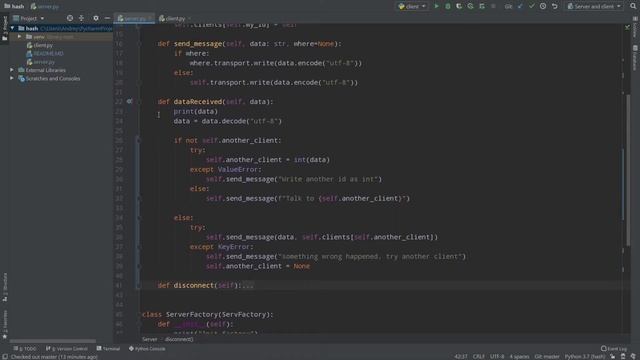Click the Git: master branch widget

coord(547,357)
